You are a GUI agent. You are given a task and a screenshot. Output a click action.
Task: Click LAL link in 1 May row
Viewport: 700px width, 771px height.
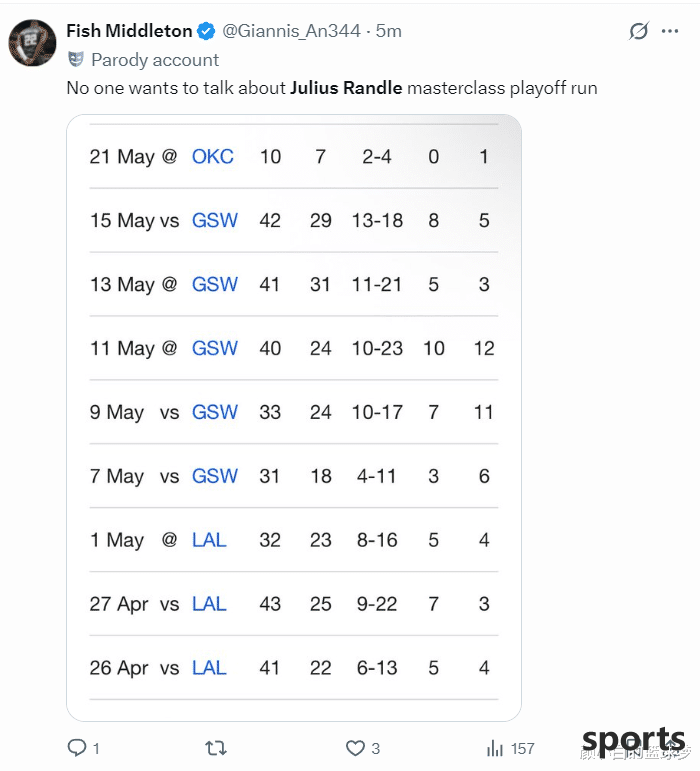(209, 540)
